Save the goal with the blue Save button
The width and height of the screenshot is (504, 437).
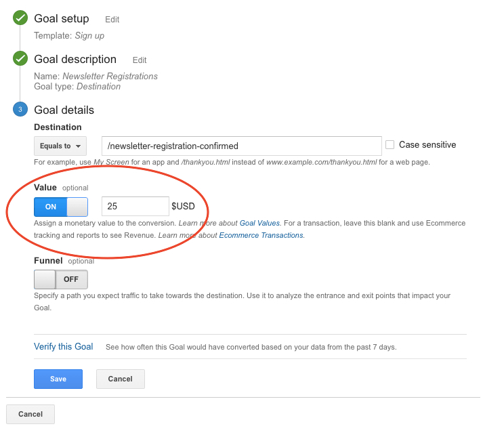(58, 379)
